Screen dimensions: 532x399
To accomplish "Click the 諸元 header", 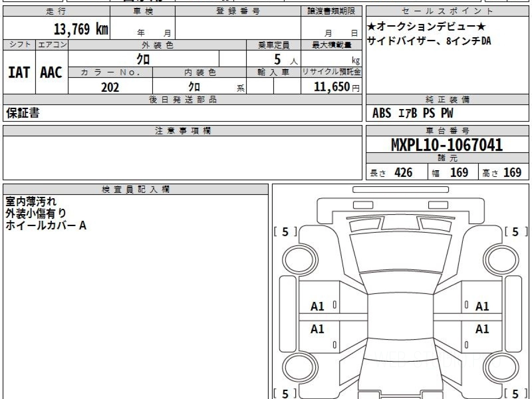I will click(x=448, y=158).
